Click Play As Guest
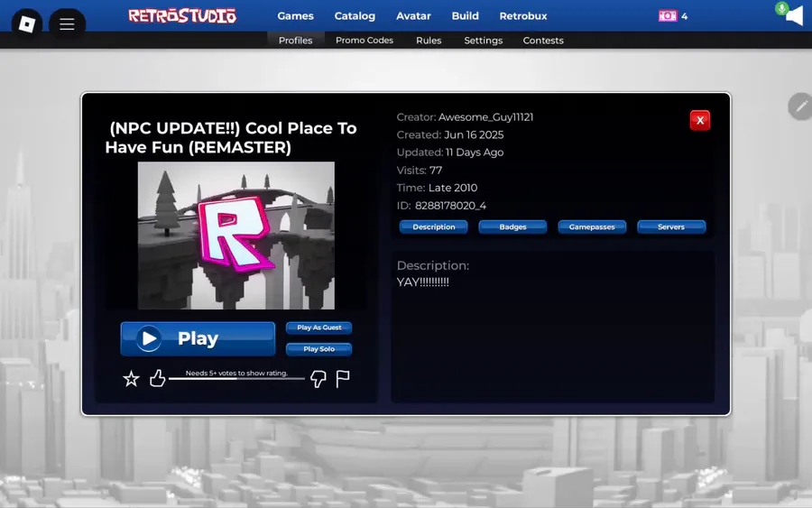 tap(319, 328)
